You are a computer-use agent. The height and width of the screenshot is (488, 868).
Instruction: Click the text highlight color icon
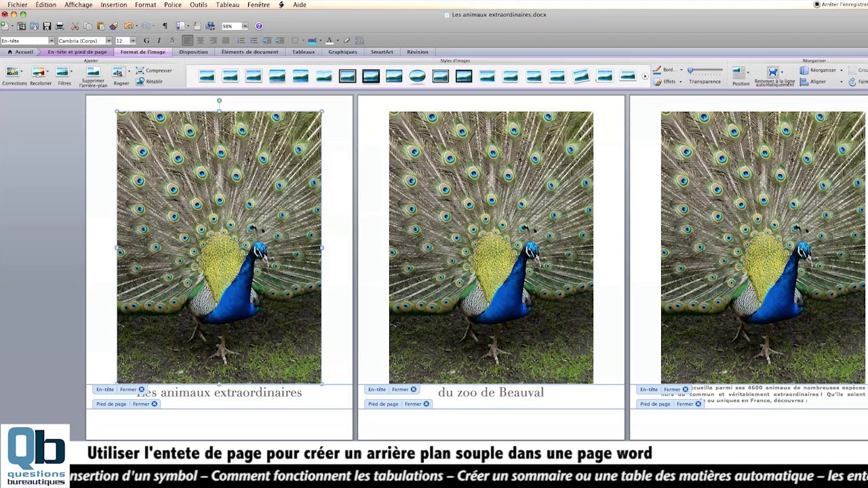[312, 41]
